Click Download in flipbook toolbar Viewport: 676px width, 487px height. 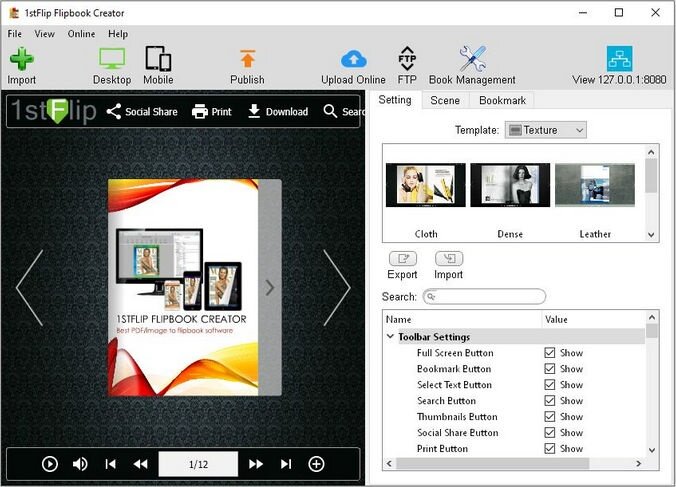(278, 112)
